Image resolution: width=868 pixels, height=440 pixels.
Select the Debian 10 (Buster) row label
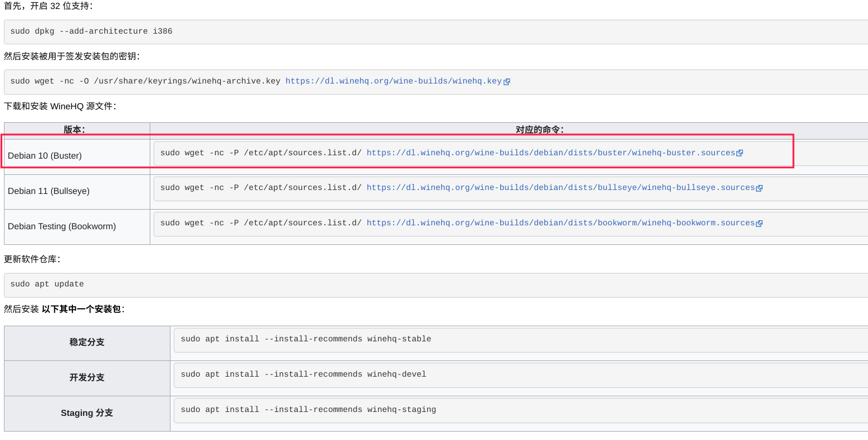click(45, 156)
